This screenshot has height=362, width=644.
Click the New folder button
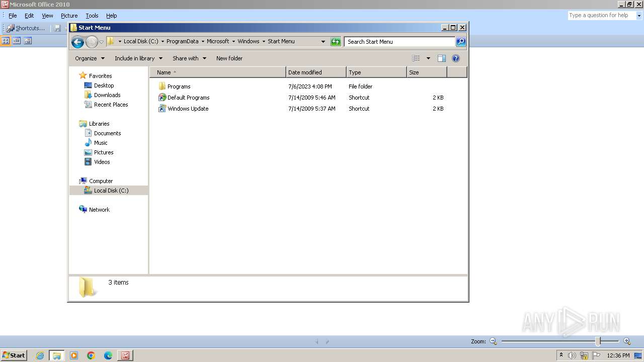[x=229, y=58]
